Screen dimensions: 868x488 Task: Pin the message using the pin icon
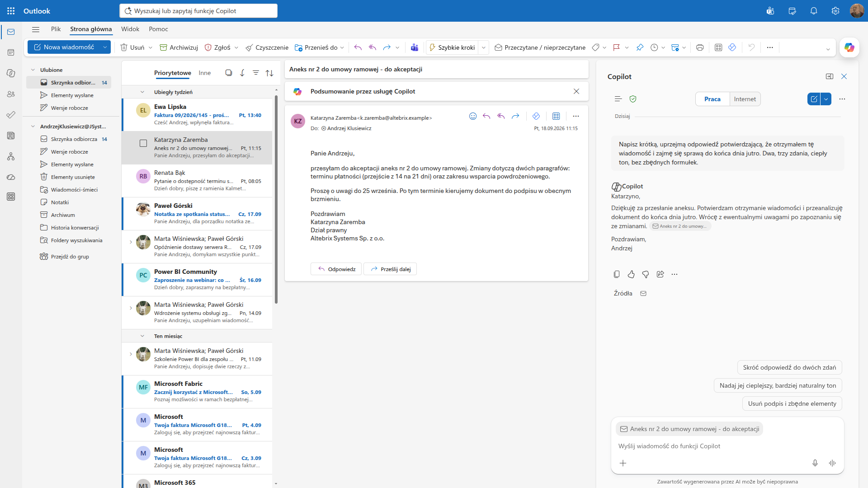point(640,47)
